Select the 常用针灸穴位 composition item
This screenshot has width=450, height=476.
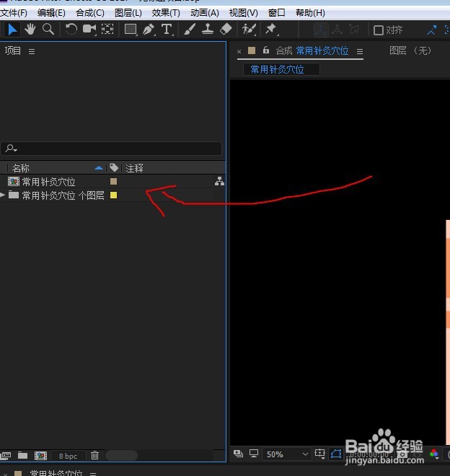click(x=48, y=182)
